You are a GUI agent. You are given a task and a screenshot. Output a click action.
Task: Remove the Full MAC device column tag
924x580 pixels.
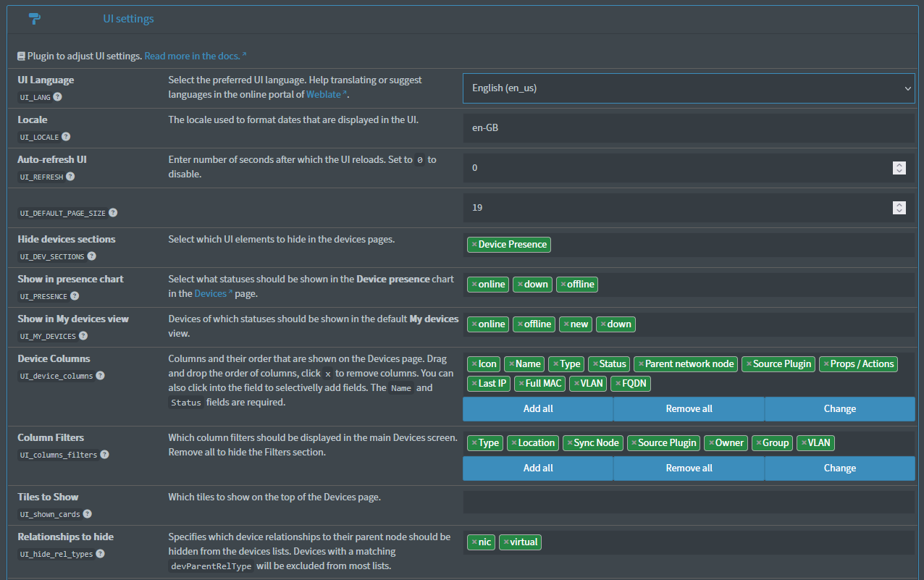click(521, 383)
